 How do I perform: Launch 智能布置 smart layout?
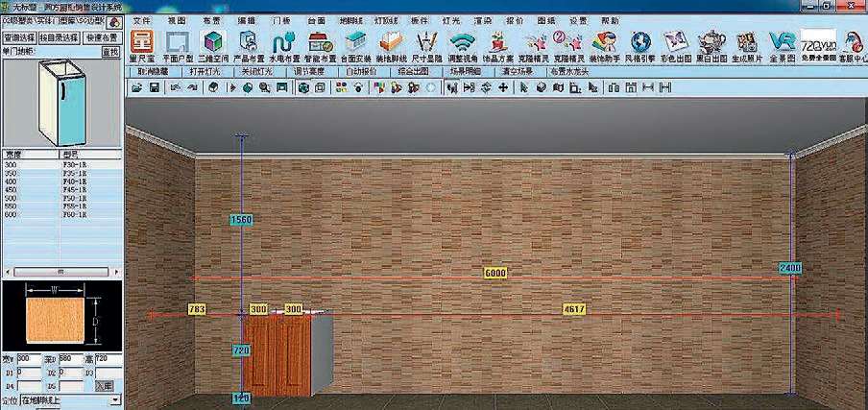(320, 46)
